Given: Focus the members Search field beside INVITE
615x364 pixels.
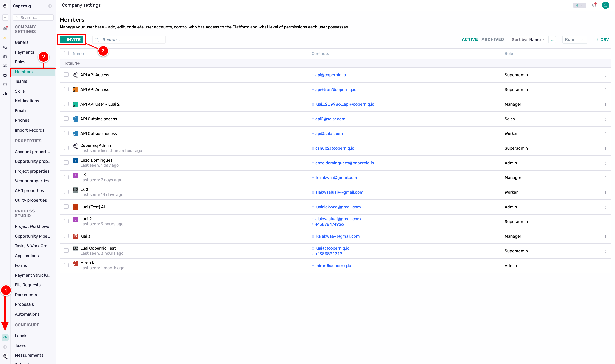Looking at the screenshot, I should pos(129,40).
